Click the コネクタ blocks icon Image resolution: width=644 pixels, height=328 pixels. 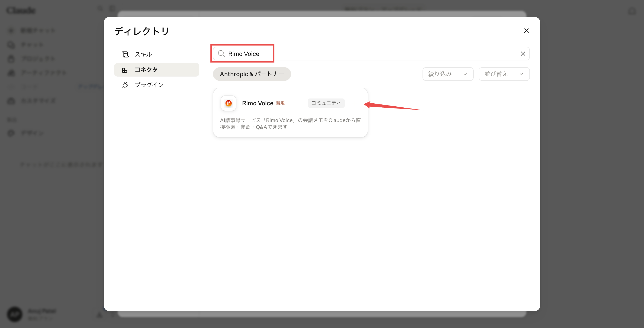click(x=125, y=70)
